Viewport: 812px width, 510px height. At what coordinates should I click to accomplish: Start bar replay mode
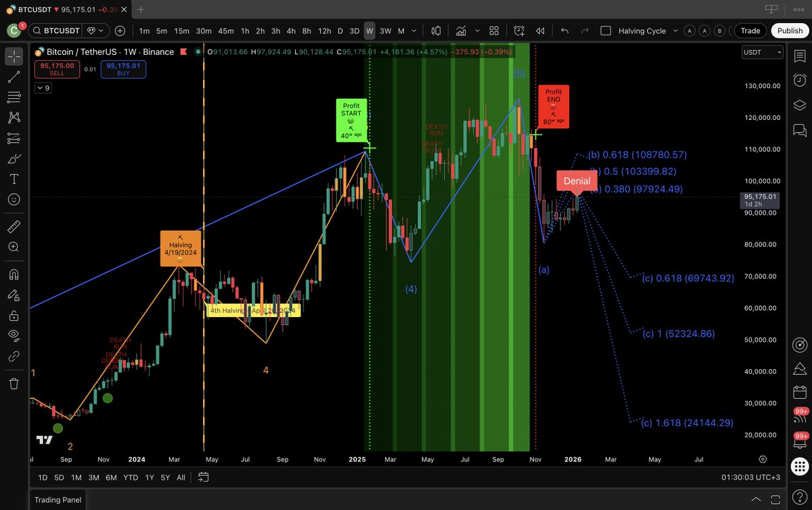coord(540,30)
